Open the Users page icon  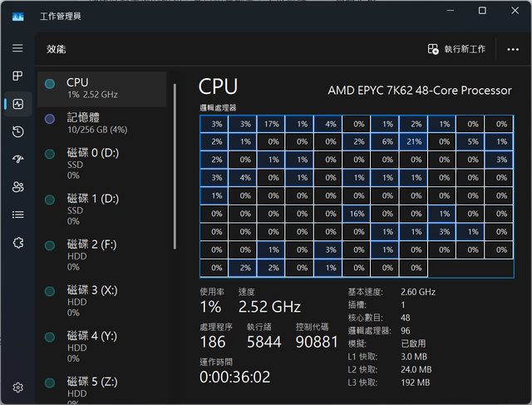(17, 187)
